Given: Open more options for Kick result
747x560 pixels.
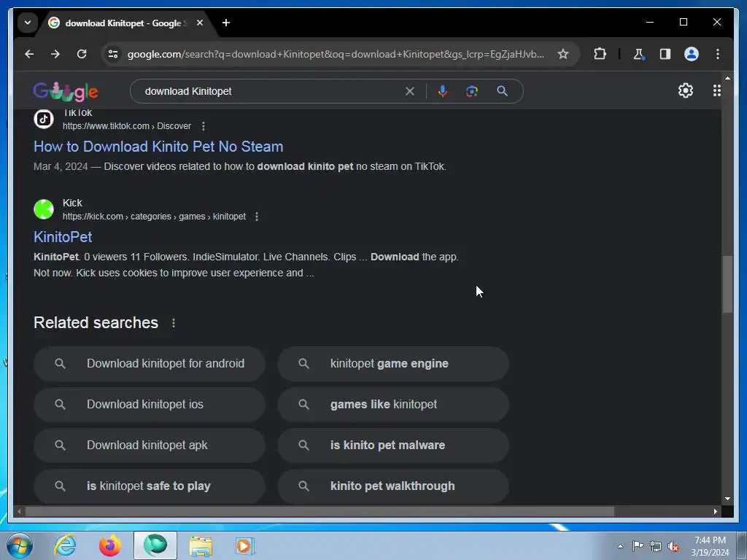Looking at the screenshot, I should point(257,217).
